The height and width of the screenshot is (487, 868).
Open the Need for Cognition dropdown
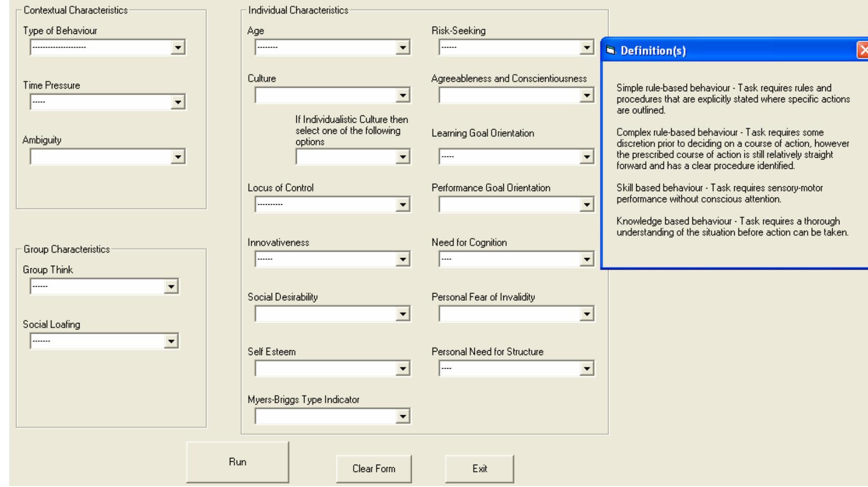click(587, 260)
